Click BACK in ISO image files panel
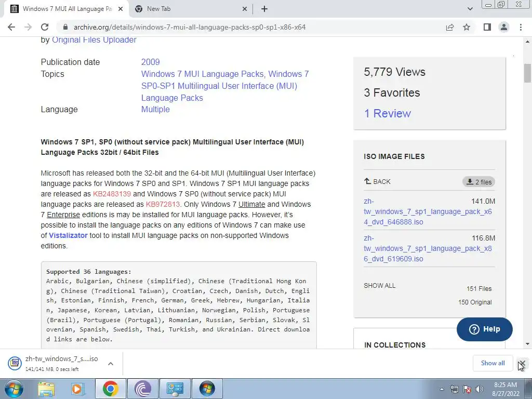This screenshot has height=399, width=532. 377,181
